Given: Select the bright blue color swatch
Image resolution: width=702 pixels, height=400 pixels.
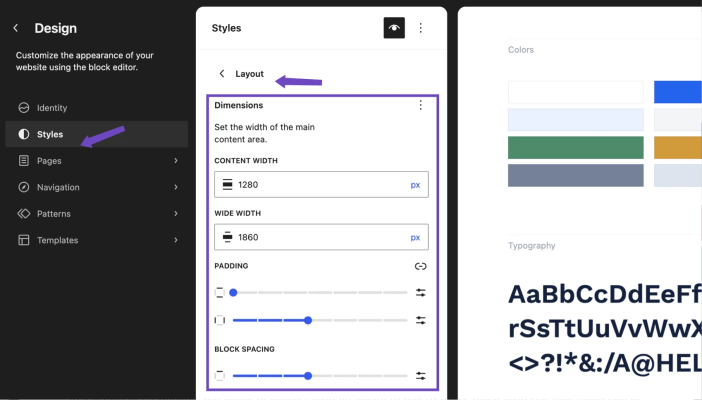Looking at the screenshot, I should 678,92.
